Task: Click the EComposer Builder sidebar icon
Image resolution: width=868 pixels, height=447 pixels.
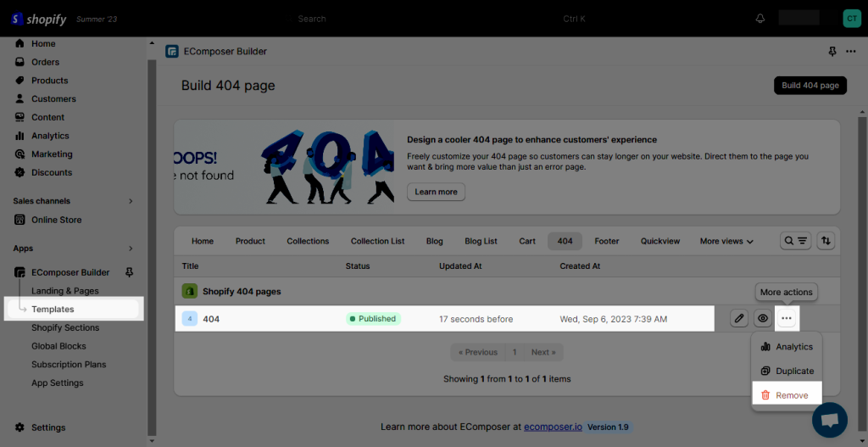Action: point(20,272)
